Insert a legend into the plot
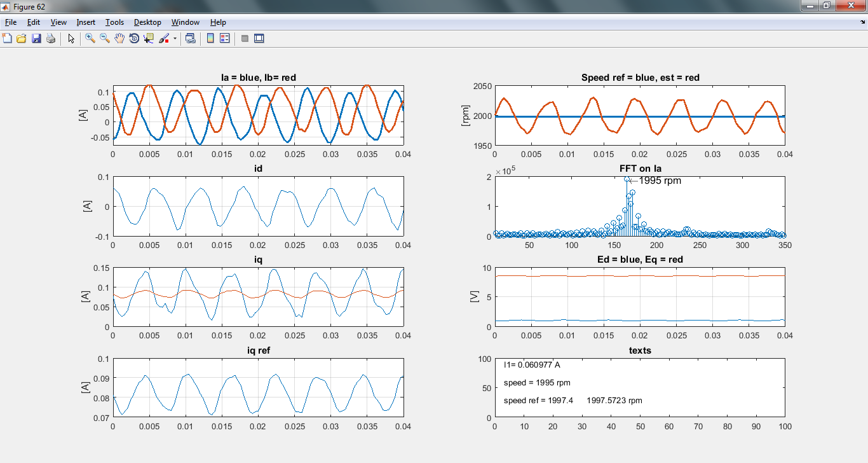Screen dimensions: 868x463 pos(224,38)
